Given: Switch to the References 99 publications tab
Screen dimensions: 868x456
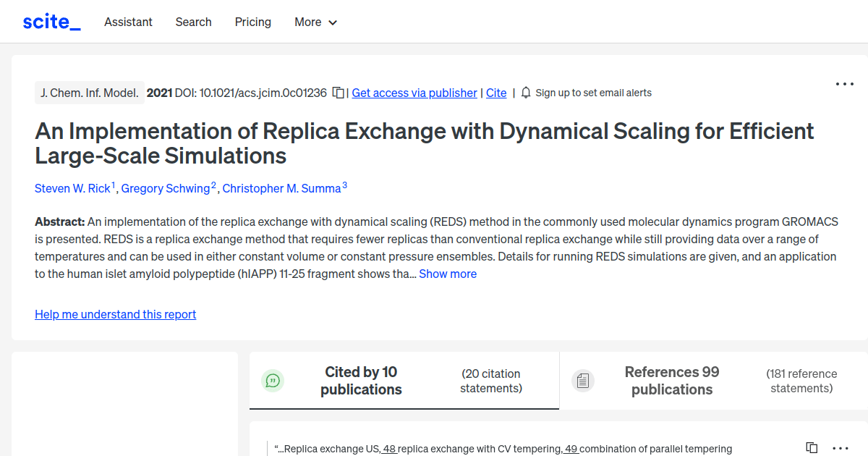Looking at the screenshot, I should 671,380.
